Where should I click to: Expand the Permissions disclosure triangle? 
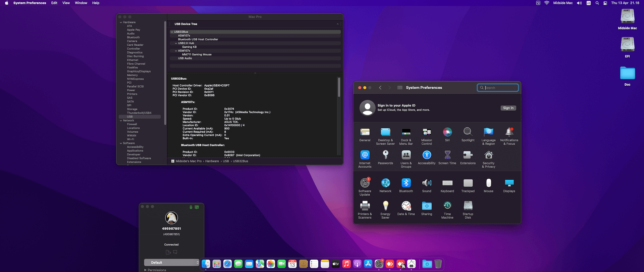coord(145,270)
